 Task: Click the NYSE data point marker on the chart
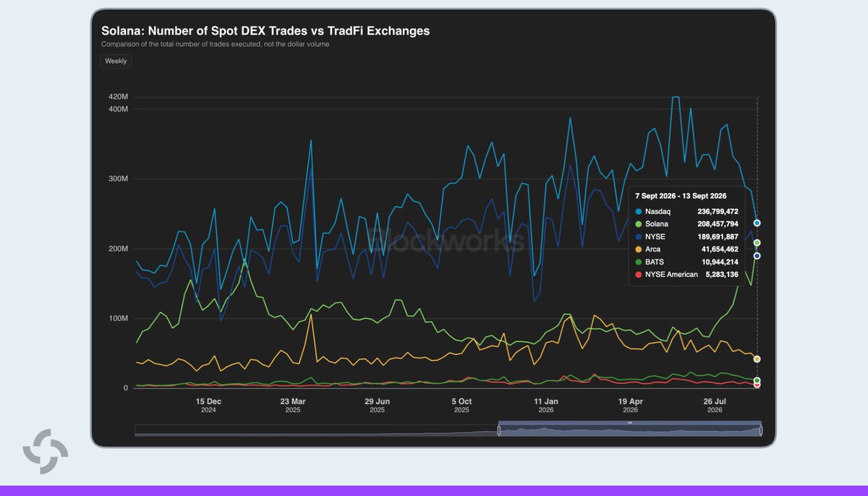(757, 256)
